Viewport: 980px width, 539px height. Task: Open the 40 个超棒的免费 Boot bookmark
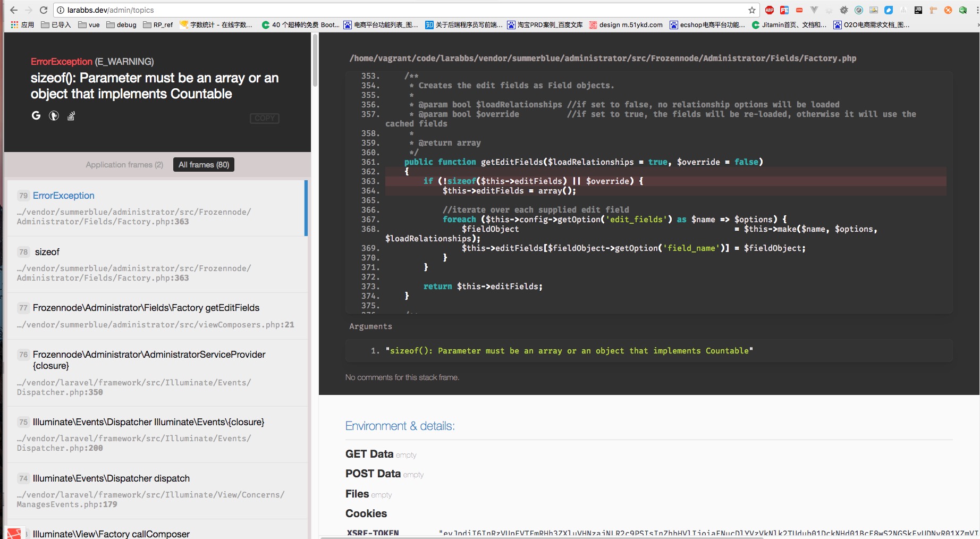click(x=300, y=24)
